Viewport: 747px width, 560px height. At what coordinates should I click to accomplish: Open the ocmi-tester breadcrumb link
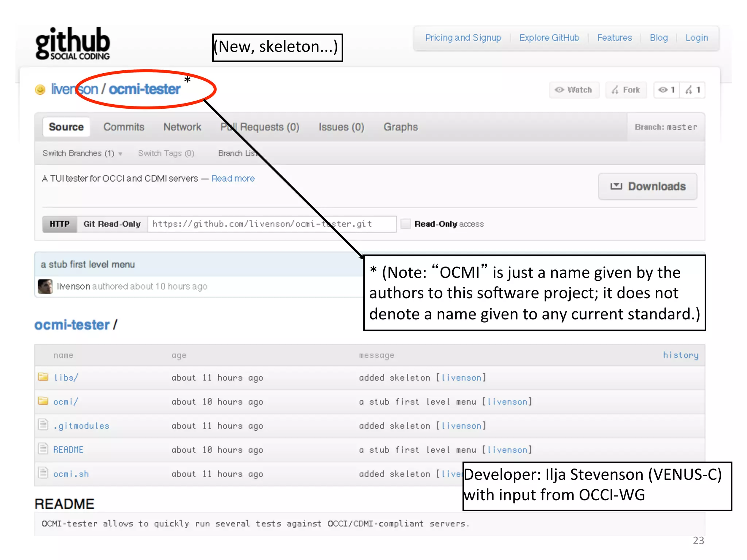[x=72, y=325]
